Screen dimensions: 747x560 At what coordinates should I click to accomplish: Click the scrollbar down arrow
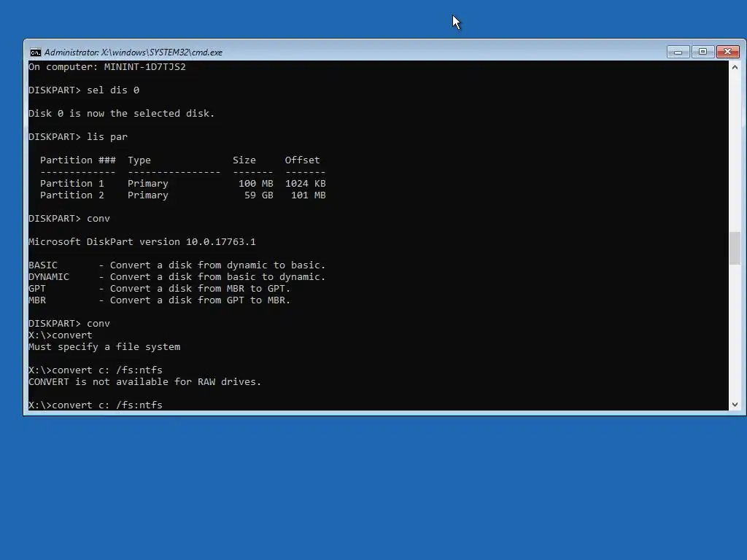coord(735,404)
